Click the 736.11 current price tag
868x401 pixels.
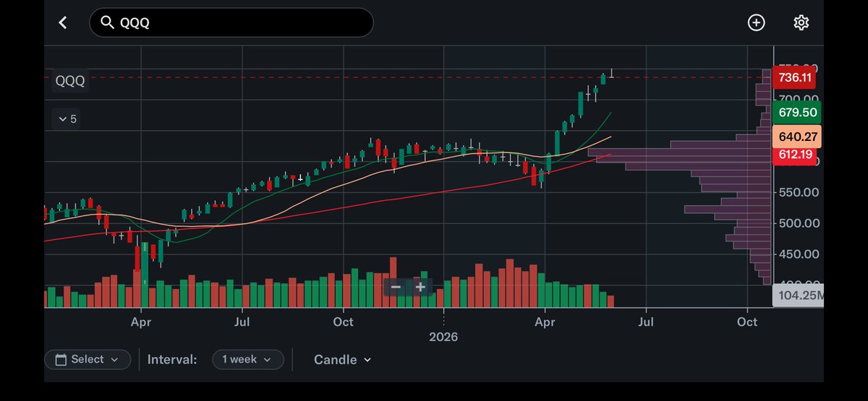[x=794, y=77]
